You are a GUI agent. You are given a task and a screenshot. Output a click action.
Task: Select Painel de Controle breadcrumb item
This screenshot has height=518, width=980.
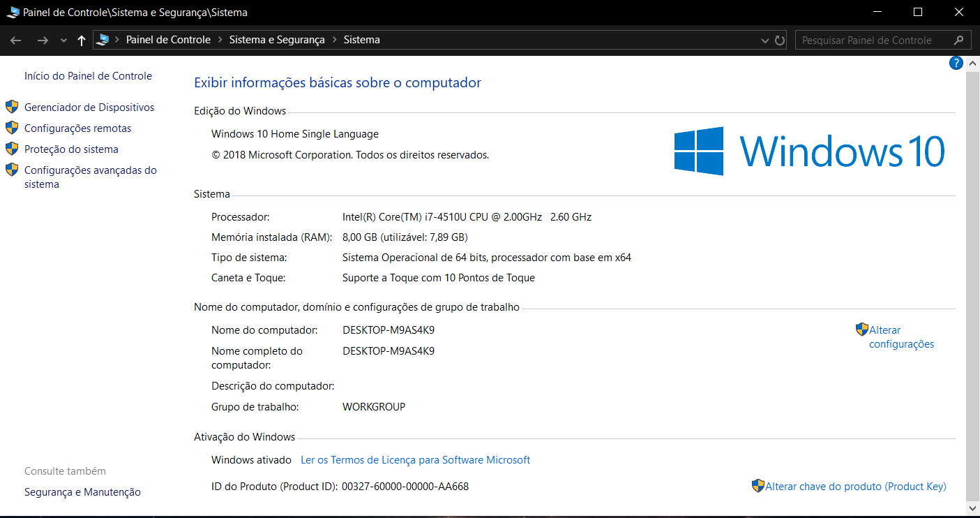pyautogui.click(x=168, y=40)
